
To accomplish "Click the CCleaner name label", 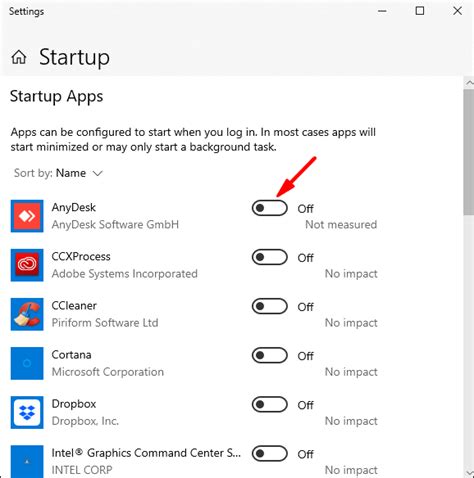I will [74, 306].
